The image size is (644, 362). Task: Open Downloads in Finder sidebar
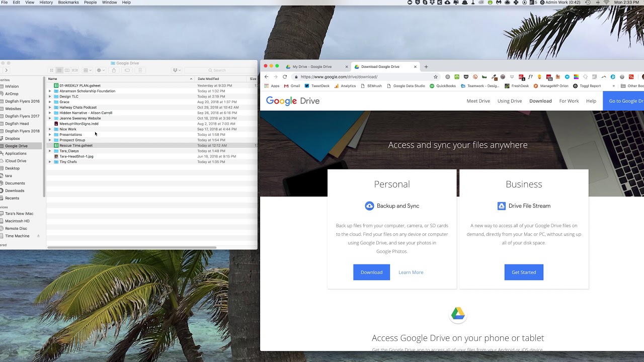coord(15,191)
